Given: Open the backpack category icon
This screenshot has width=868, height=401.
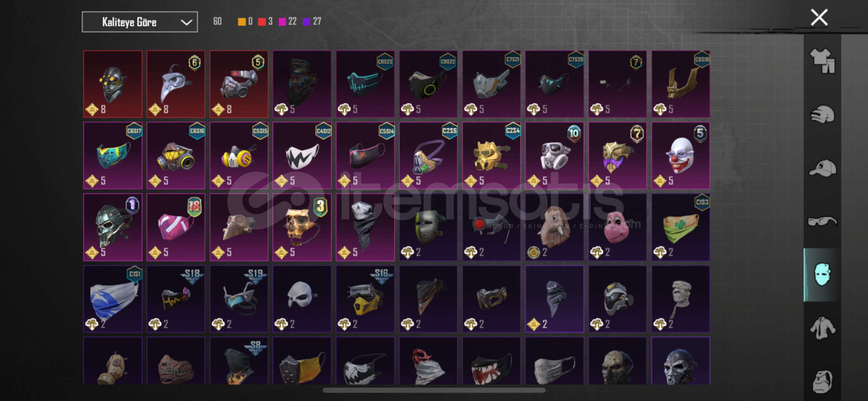Looking at the screenshot, I should click(822, 381).
